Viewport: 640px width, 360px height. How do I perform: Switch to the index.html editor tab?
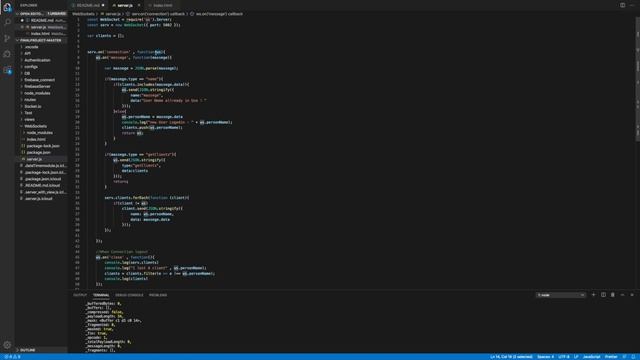click(x=162, y=5)
